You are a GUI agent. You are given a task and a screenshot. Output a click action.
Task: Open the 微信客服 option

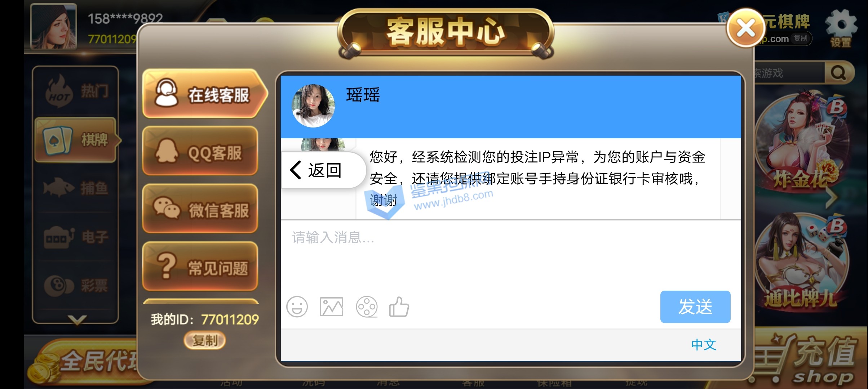[200, 209]
